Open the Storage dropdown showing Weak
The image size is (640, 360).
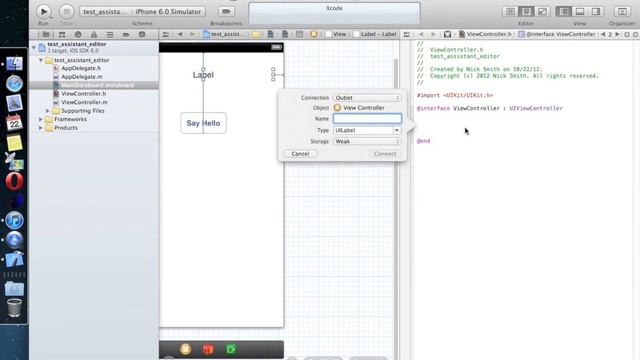(367, 141)
